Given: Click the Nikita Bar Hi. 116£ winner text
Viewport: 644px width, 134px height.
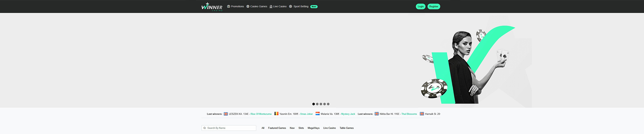Looking at the screenshot, I should [x=389, y=114].
